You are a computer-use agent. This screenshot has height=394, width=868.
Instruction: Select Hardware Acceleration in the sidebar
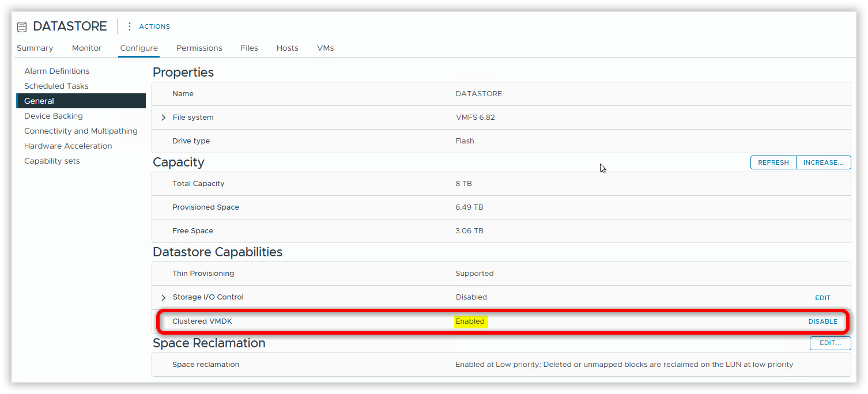68,146
